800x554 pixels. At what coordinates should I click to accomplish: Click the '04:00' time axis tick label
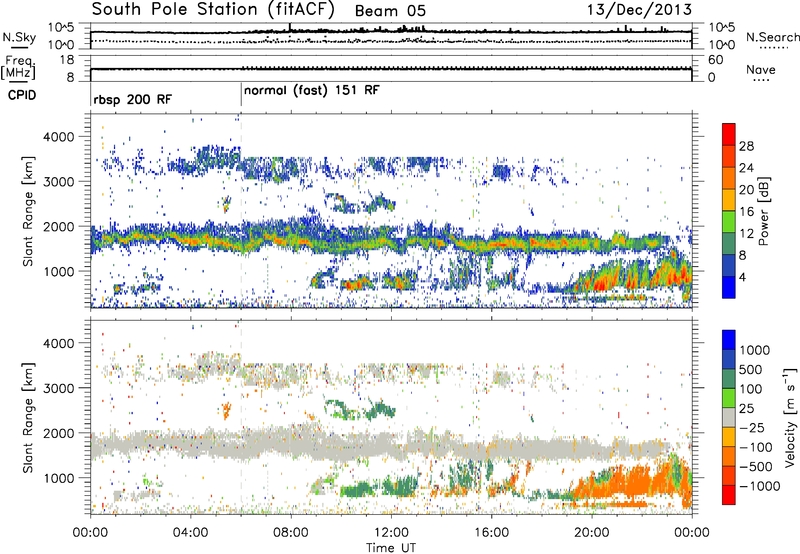tap(190, 533)
